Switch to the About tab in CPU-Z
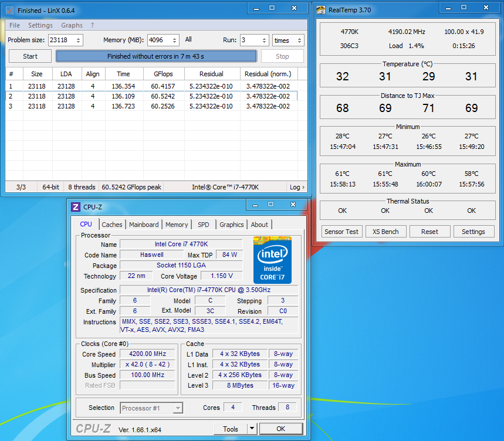The height and width of the screenshot is (441, 504). [x=259, y=225]
